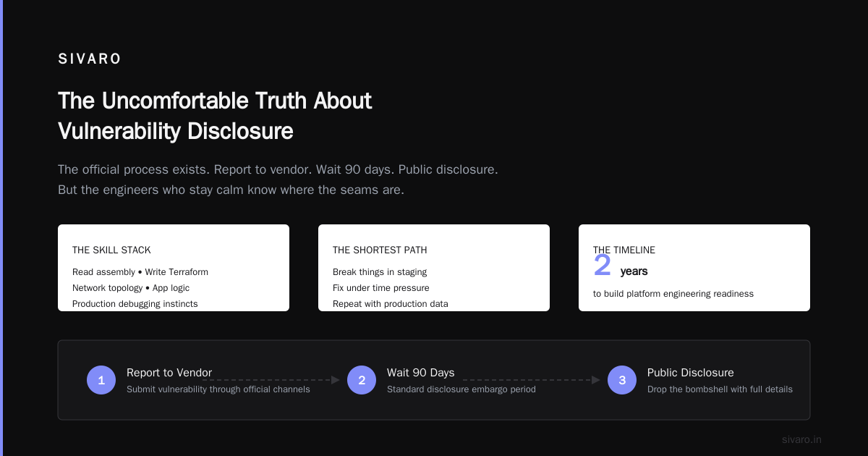Click the SIVARO brand name
This screenshot has height=456, width=868.
90,59
